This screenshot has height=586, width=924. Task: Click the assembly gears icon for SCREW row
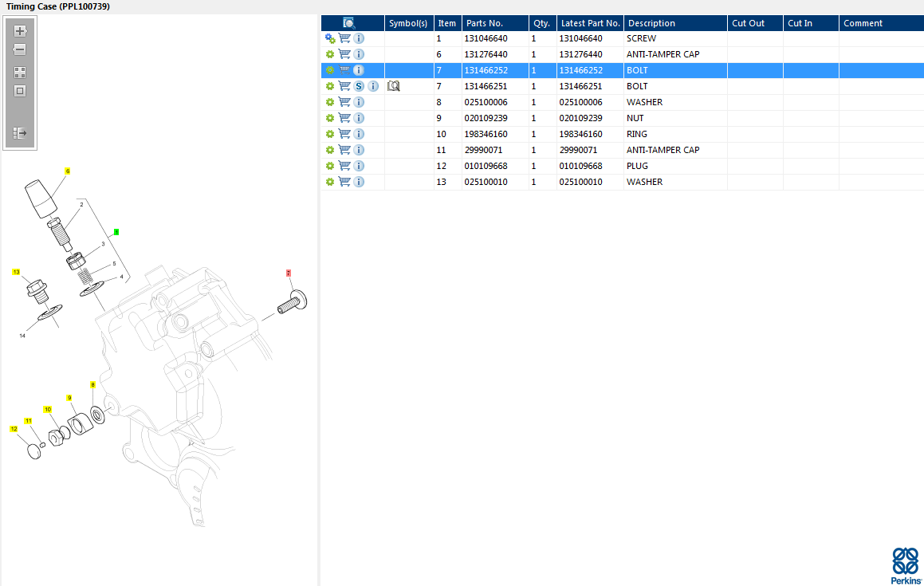330,38
